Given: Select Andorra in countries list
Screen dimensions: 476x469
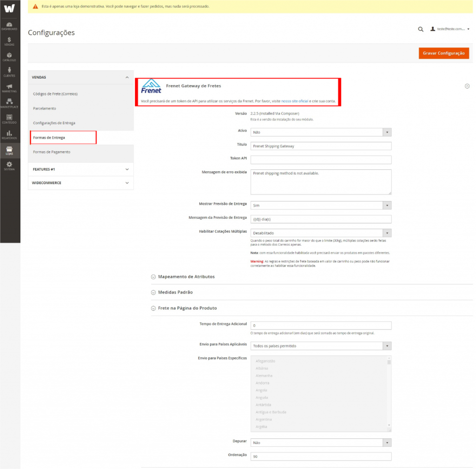Looking at the screenshot, I should 262,383.
